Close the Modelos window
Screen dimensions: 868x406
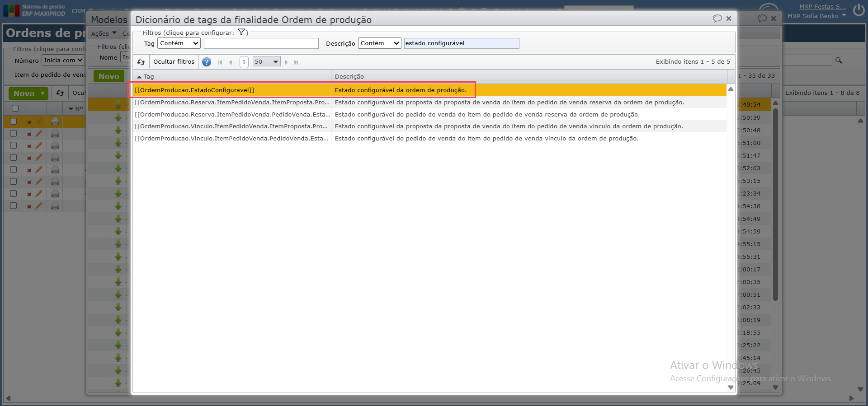[774, 19]
